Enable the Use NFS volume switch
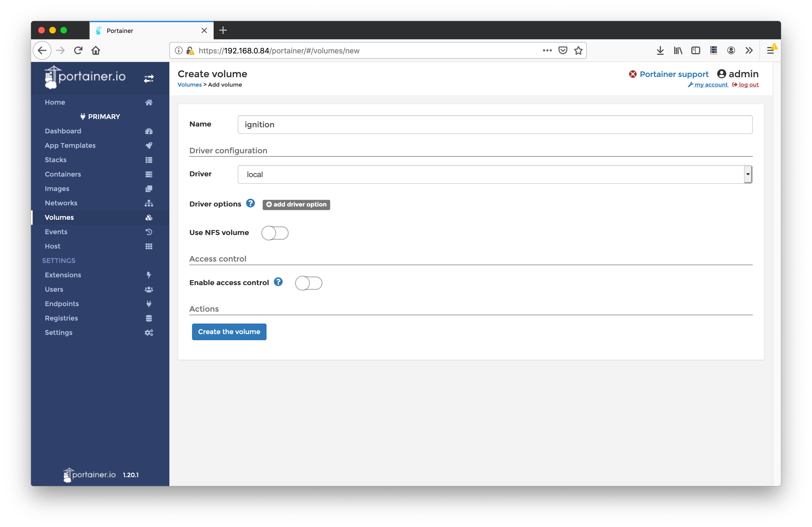Screen dimensions: 812x527 pos(275,233)
